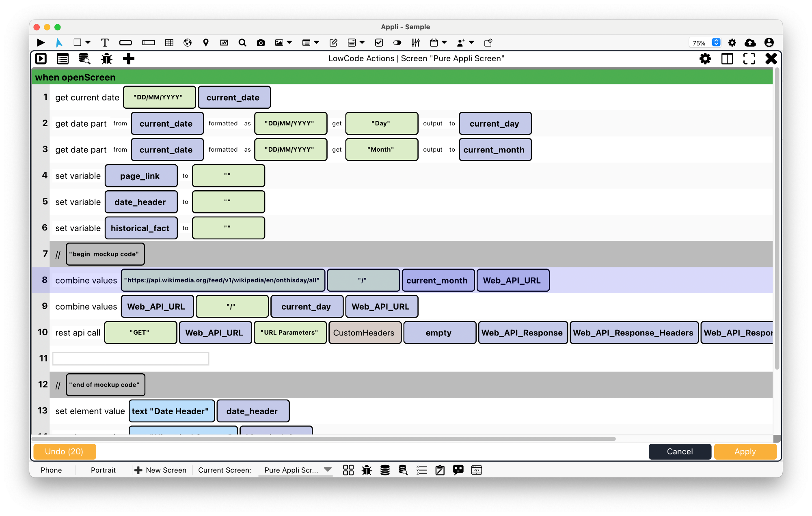The width and height of the screenshot is (812, 516).
Task: Click the wikimedia API URL string block
Action: coord(223,280)
